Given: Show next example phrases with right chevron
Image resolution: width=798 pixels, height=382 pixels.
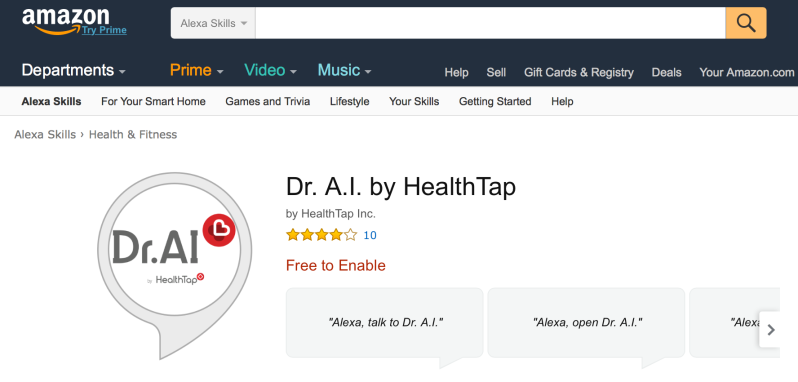Looking at the screenshot, I should tap(771, 330).
